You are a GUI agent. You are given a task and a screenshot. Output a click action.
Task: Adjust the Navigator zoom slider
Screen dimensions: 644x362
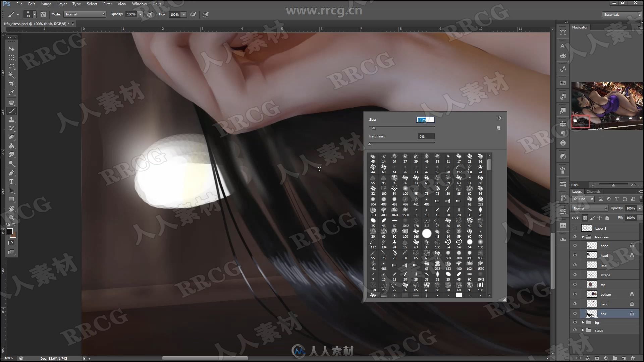[613, 185]
